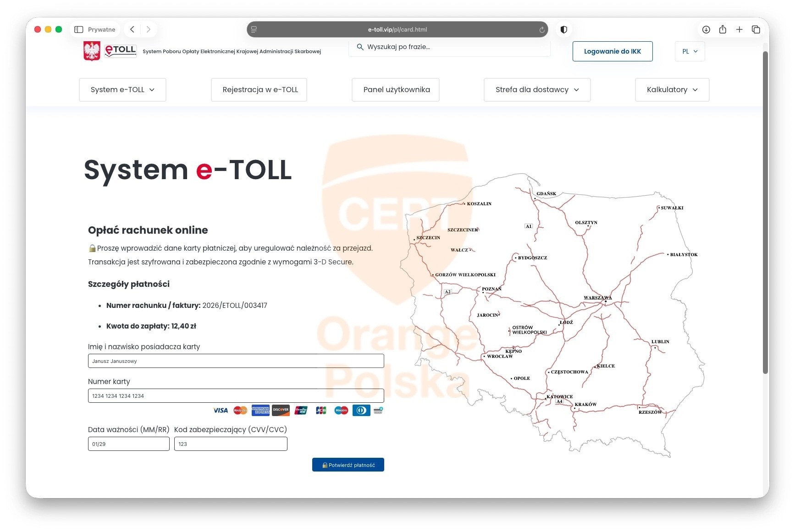This screenshot has width=795, height=532.
Task: Select the Visa card icon
Action: [x=221, y=411]
